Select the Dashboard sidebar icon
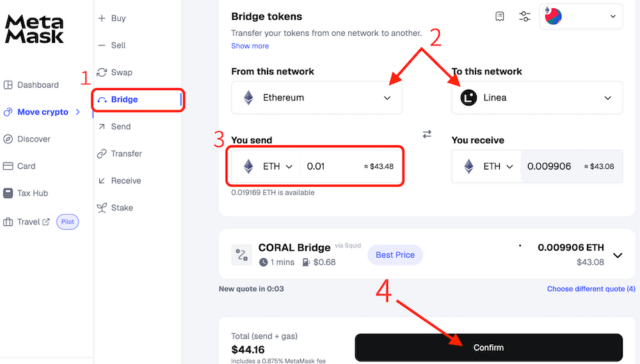 pos(8,85)
